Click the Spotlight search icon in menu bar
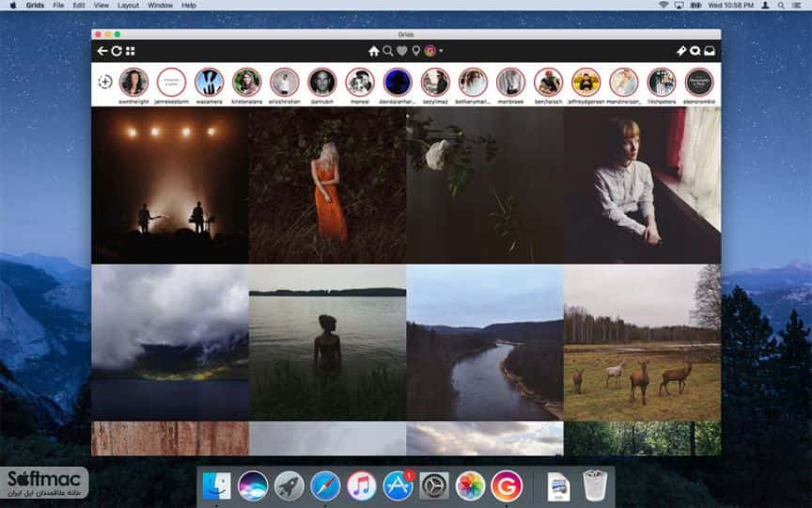Image resolution: width=812 pixels, height=508 pixels. click(780, 6)
